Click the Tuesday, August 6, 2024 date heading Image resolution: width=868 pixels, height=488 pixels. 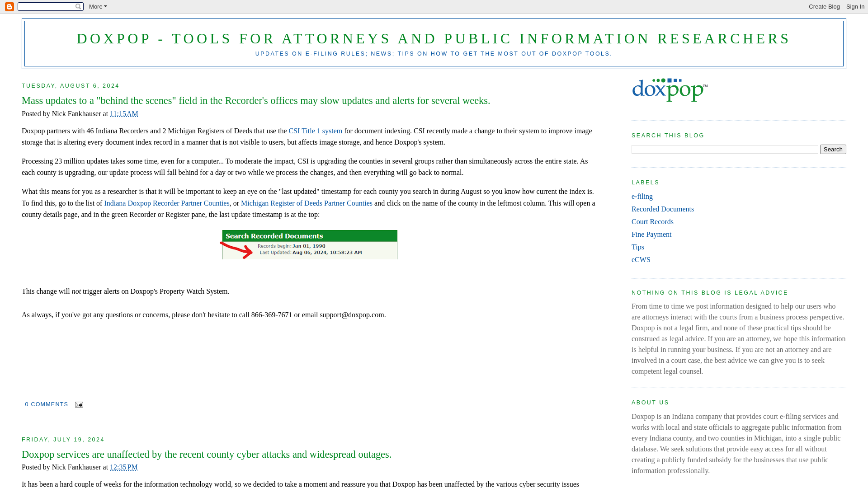pos(71,86)
